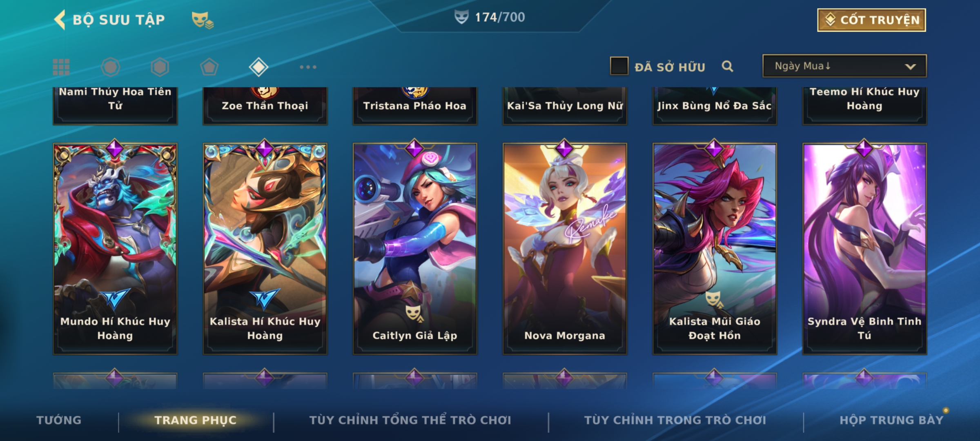Select the Caitlyn Giả Lập skin card
Image resolution: width=980 pixels, height=441 pixels.
[415, 248]
